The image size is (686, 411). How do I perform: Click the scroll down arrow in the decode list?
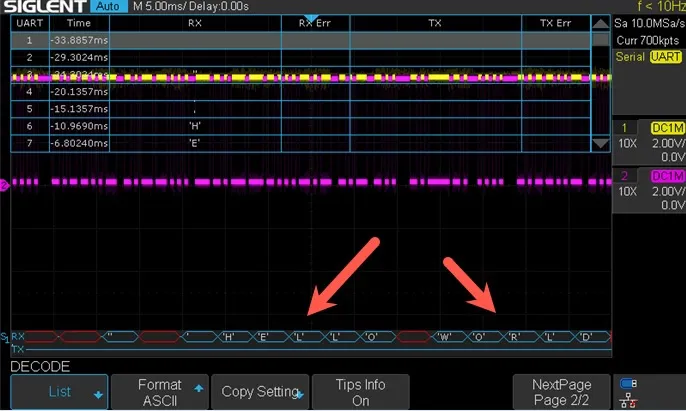pyautogui.click(x=600, y=144)
